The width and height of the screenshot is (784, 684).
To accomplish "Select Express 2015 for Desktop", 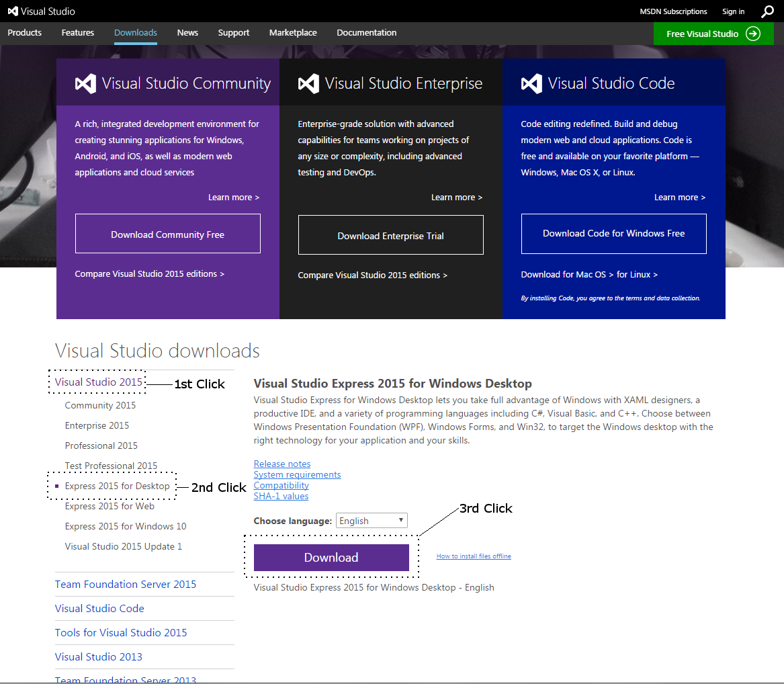I will point(117,486).
